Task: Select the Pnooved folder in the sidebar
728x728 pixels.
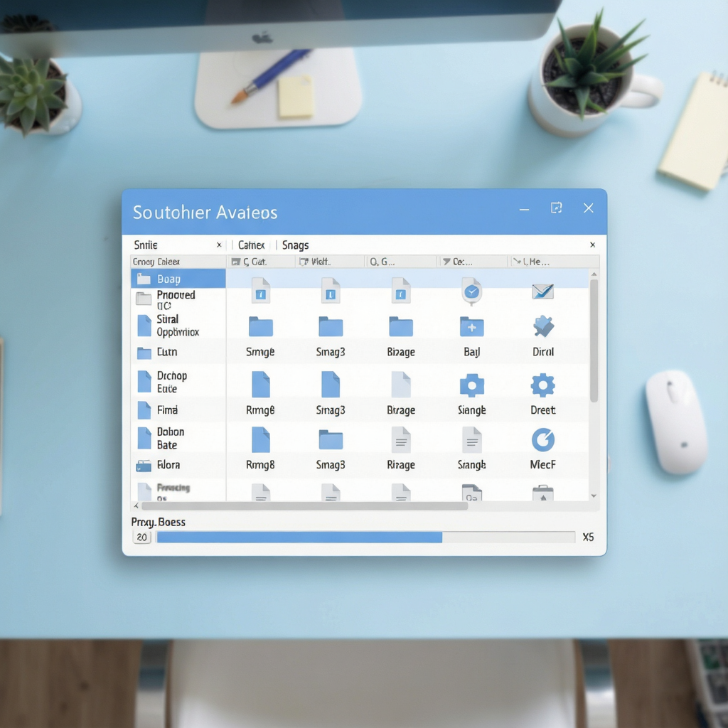Action: [x=178, y=299]
